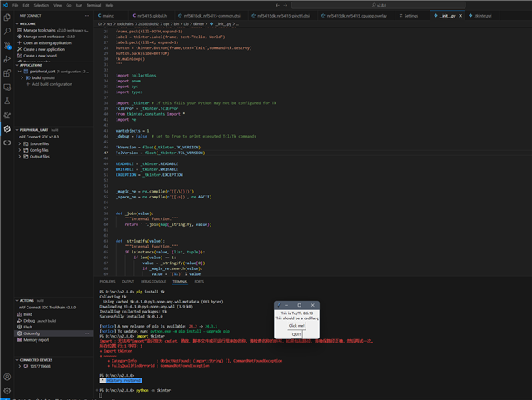This screenshot has width=532, height=400.
Task: Click the plus icon beside Open an existing application
Action: (x=20, y=43)
